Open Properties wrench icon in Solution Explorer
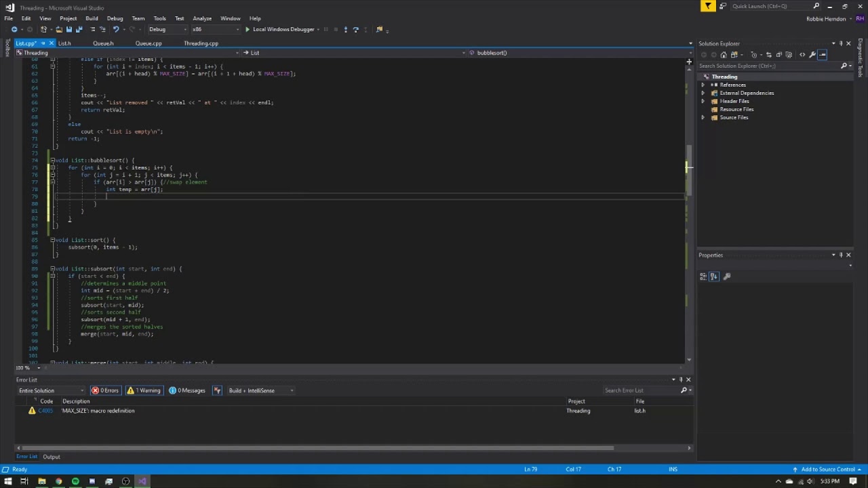 812,55
